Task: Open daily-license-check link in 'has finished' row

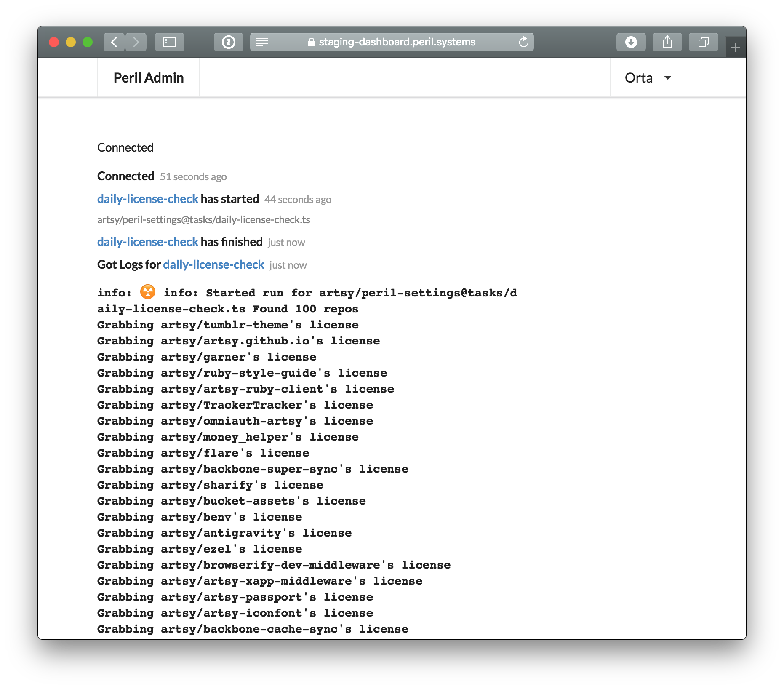Action: (148, 242)
